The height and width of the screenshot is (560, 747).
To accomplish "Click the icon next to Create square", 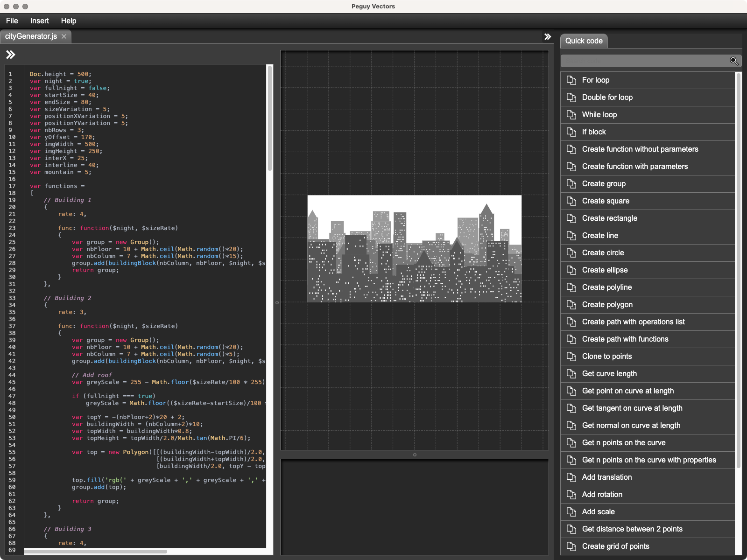I will 571,201.
